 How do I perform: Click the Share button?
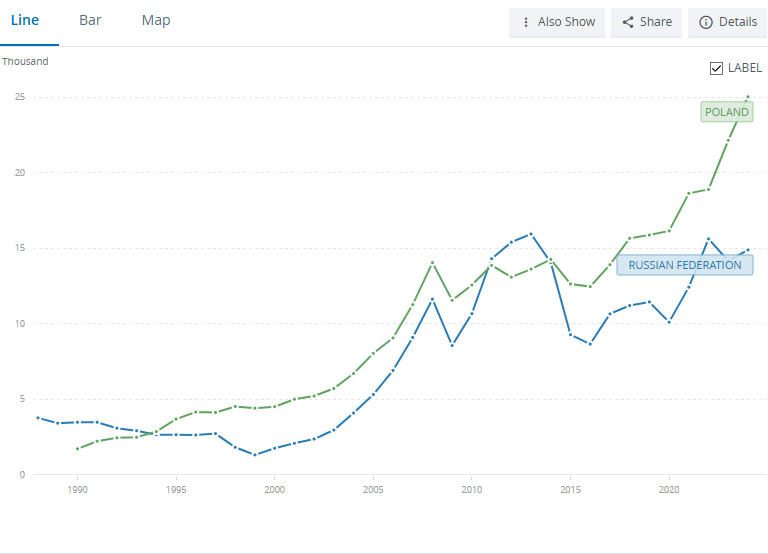tap(646, 23)
